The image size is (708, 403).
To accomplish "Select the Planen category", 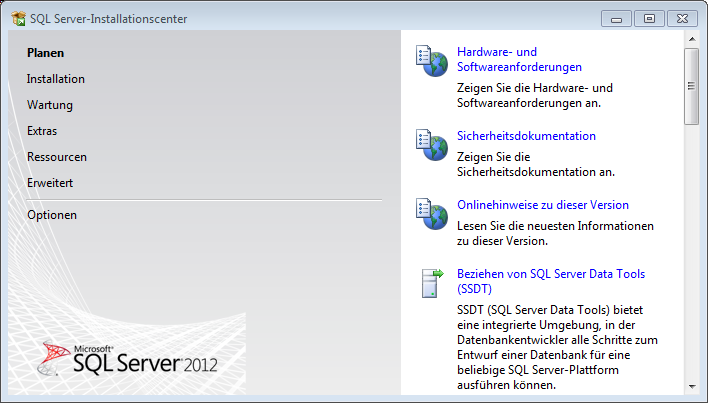I will point(45,53).
